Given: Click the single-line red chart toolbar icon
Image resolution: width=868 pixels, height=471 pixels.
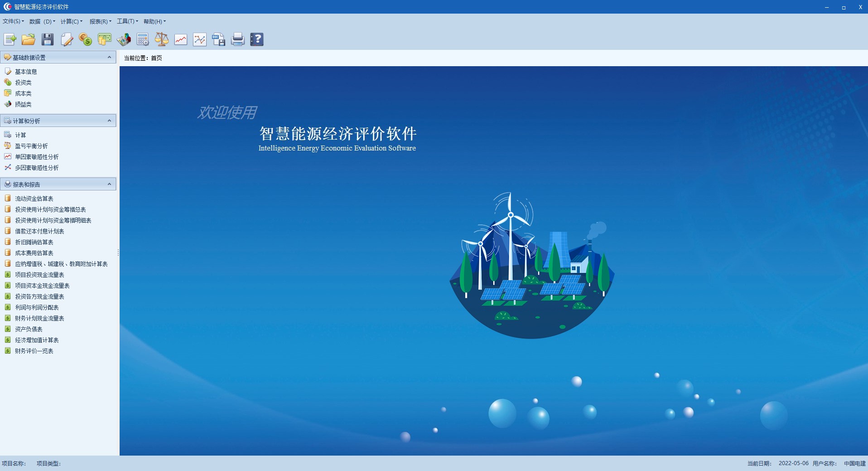Looking at the screenshot, I should 181,39.
